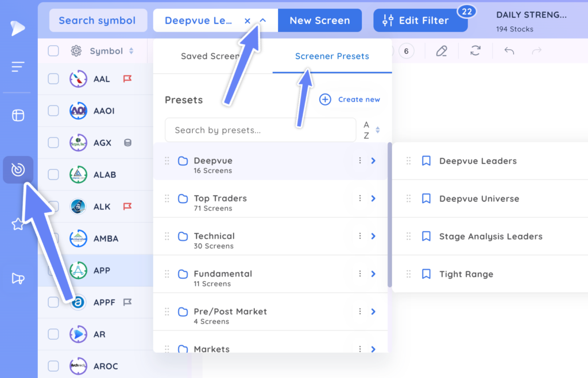Click the undo arrow in the toolbar
Screen dimensions: 588x378
509,51
